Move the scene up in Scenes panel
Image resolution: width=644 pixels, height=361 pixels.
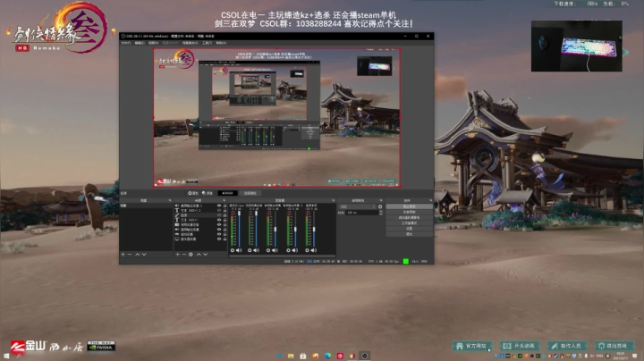[138, 255]
